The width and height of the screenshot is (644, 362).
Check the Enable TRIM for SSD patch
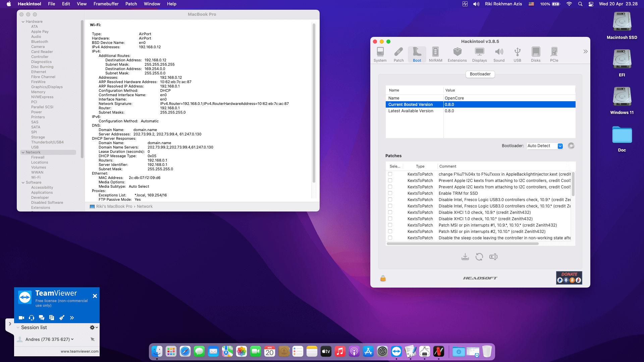390,193
